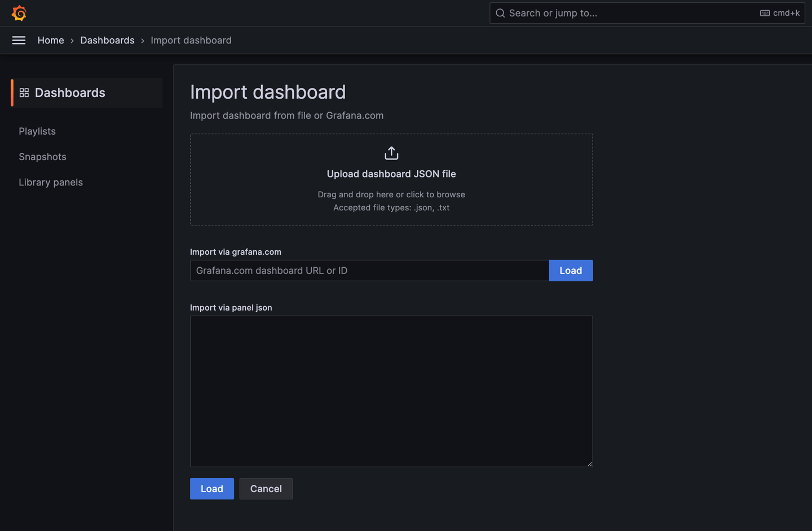Open Library panels from the sidebar
Screen dimensions: 812x531
pos(50,182)
